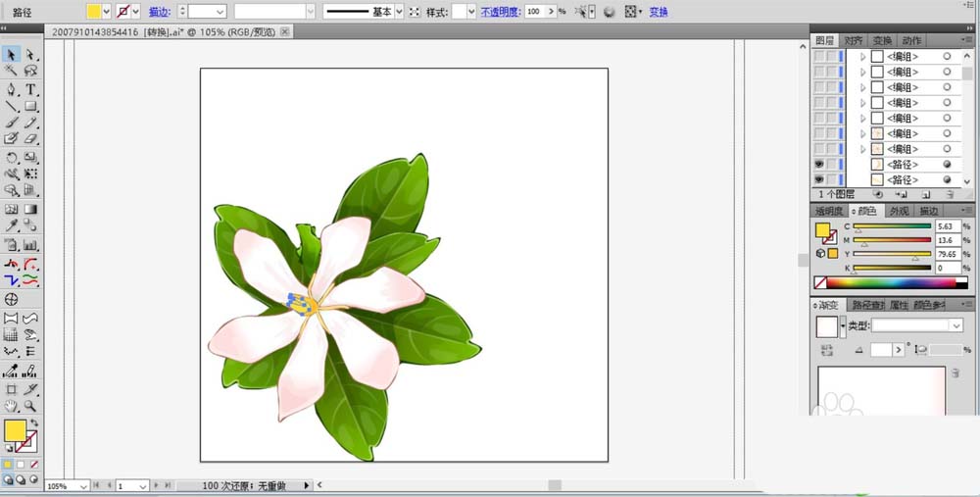The height and width of the screenshot is (497, 980).
Task: Toggle eye visibility of bottom <路径> row
Action: pyautogui.click(x=818, y=180)
